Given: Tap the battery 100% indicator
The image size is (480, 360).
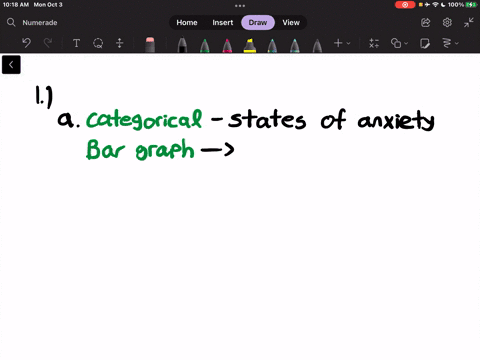Looking at the screenshot, I should (x=462, y=5).
